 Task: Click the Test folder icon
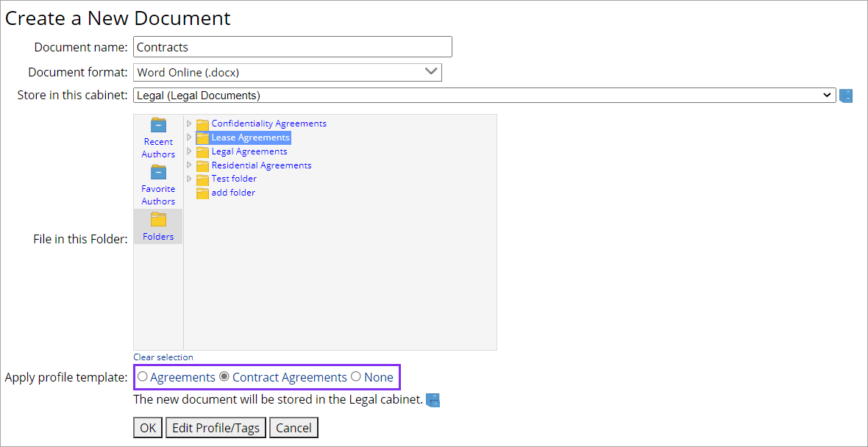click(202, 179)
